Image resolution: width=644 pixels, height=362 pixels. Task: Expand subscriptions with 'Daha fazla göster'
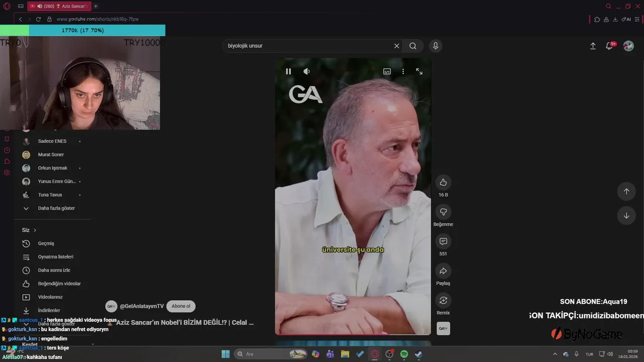[x=56, y=208]
